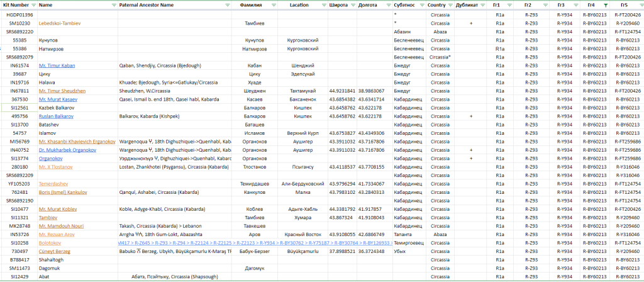
Task: Select kit number cell HGDP01396
Action: 19,15
